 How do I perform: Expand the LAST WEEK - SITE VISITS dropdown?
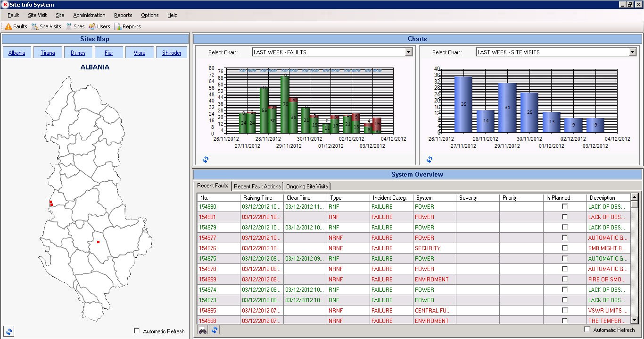(x=633, y=52)
